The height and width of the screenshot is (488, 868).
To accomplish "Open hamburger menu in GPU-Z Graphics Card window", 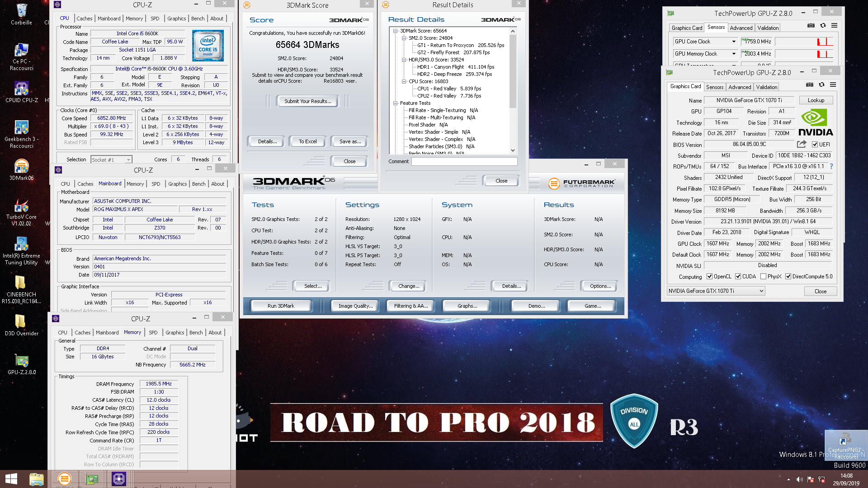I will click(833, 84).
